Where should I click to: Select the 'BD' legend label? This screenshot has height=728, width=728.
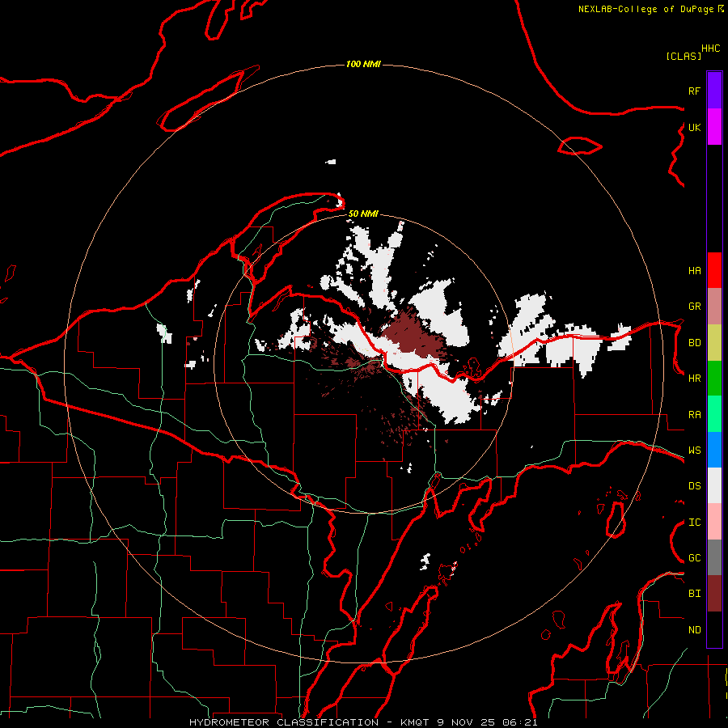(694, 343)
